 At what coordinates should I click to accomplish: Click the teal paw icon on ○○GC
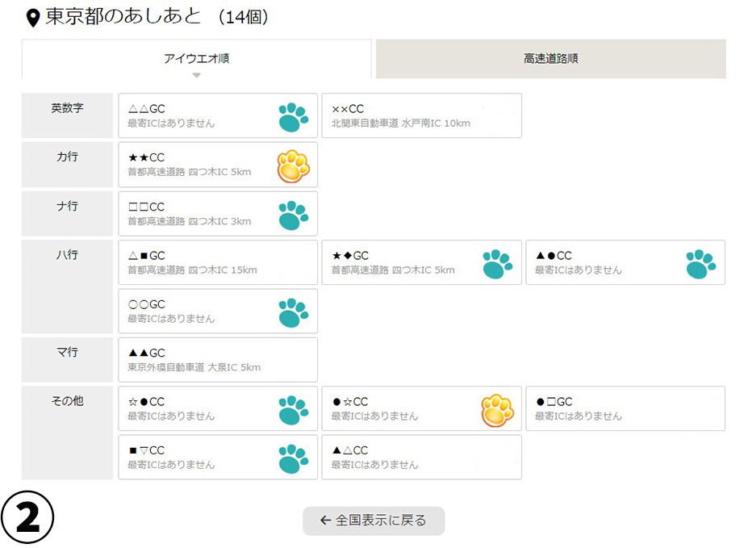[293, 312]
